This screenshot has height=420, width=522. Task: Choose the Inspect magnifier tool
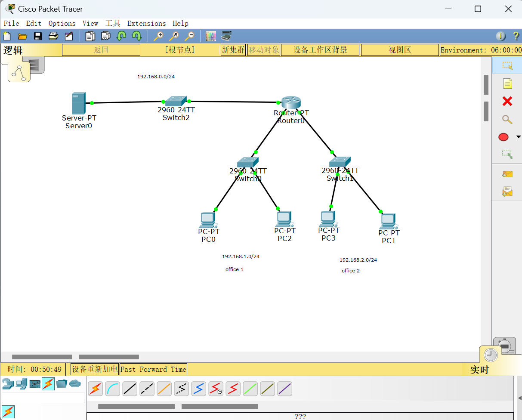507,119
